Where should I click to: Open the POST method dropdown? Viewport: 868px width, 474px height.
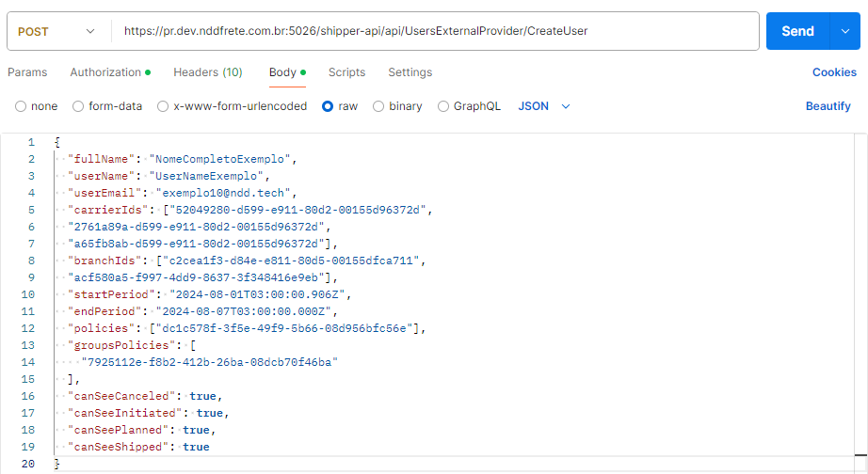pos(57,31)
